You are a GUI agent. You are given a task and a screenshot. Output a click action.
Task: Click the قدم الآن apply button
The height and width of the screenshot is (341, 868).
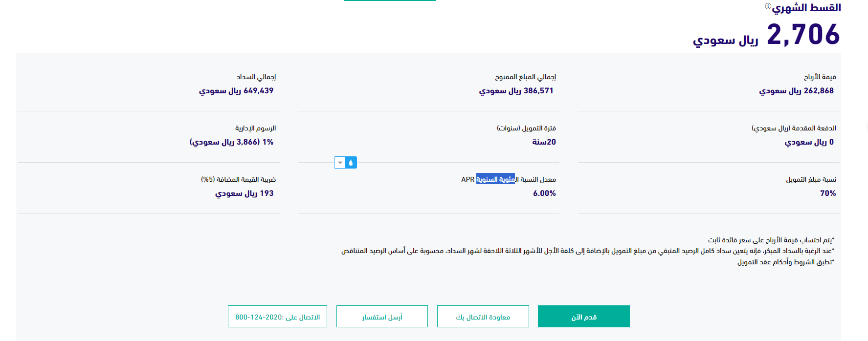[583, 317]
